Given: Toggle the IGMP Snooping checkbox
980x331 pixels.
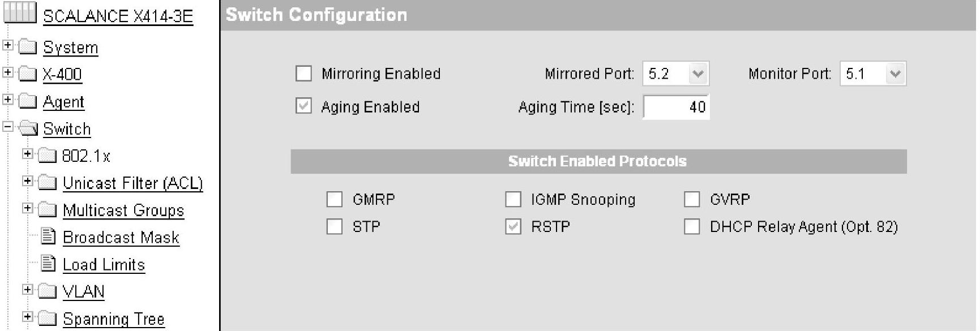Looking at the screenshot, I should tap(513, 199).
